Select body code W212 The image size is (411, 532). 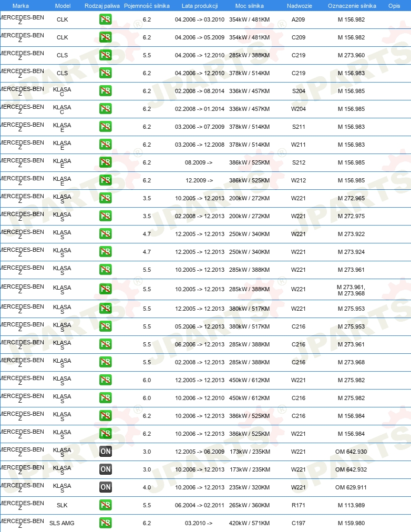pyautogui.click(x=299, y=180)
